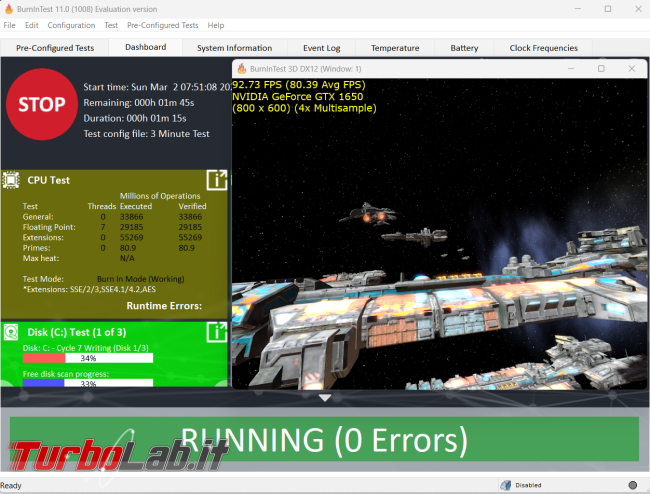This screenshot has height=494, width=650.
Task: Close the BurnInTest 3D DX12 window
Action: tap(631, 69)
